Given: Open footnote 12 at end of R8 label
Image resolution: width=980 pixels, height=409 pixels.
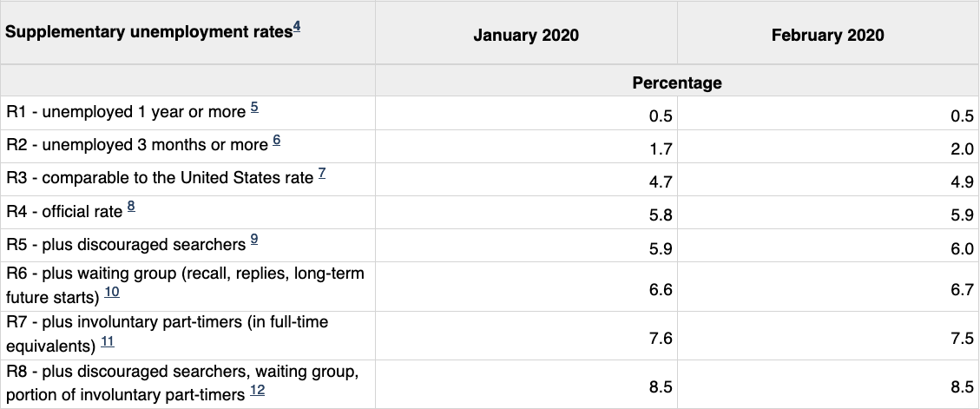Looking at the screenshot, I should coord(257,392).
